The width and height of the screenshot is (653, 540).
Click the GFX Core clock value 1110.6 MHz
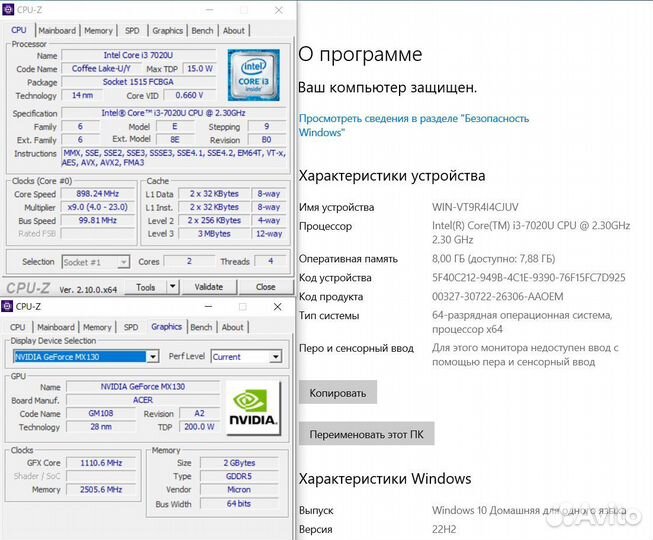point(101,463)
